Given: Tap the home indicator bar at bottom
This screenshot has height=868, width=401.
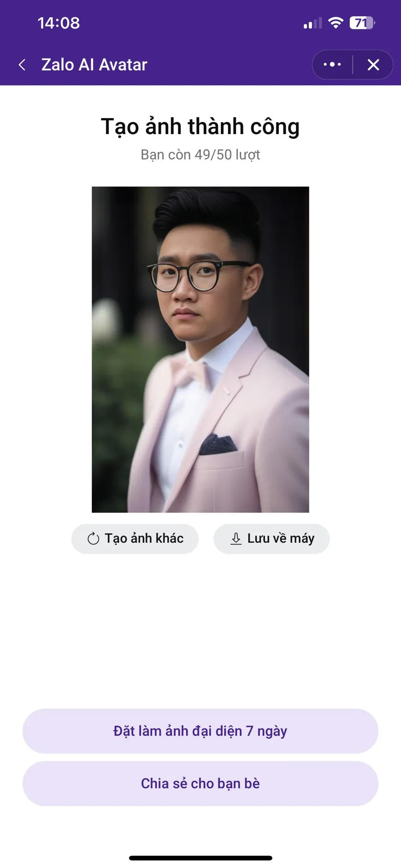Looking at the screenshot, I should [200, 858].
